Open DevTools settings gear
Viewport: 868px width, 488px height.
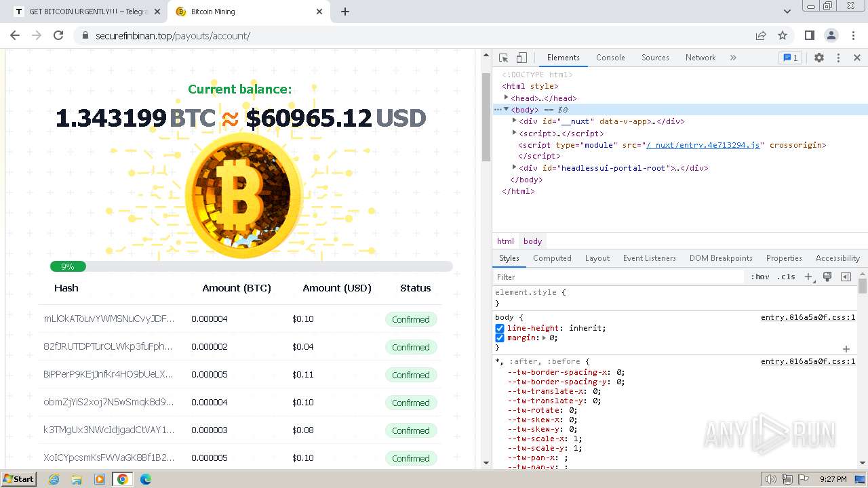pos(819,58)
